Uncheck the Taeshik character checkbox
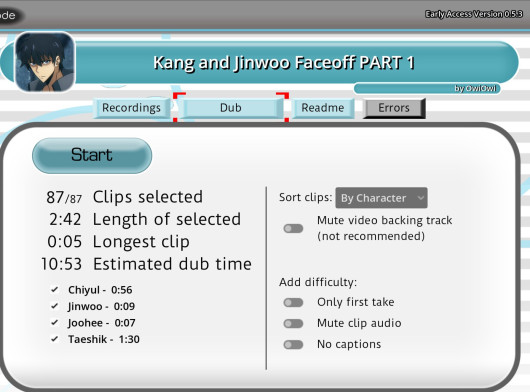The width and height of the screenshot is (530, 392). coord(54,339)
